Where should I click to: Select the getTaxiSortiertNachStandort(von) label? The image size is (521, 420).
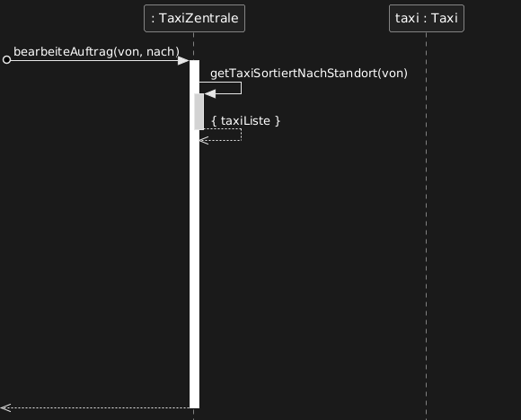coord(309,74)
